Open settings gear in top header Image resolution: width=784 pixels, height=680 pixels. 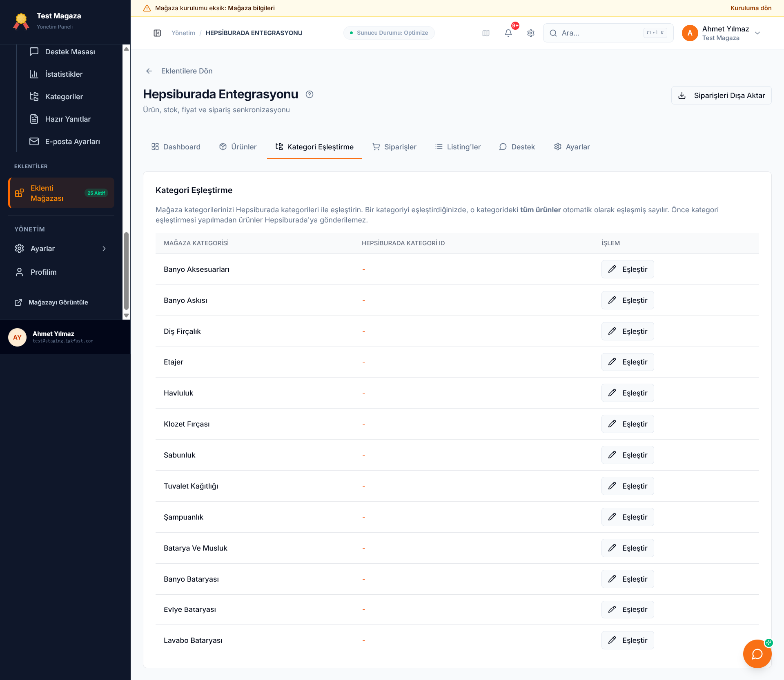[531, 33]
